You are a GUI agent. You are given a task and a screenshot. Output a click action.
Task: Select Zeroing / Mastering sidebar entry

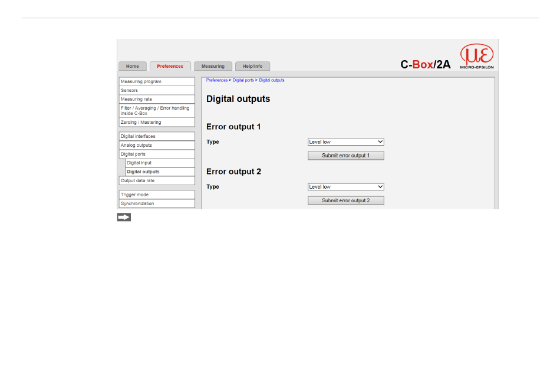click(157, 122)
